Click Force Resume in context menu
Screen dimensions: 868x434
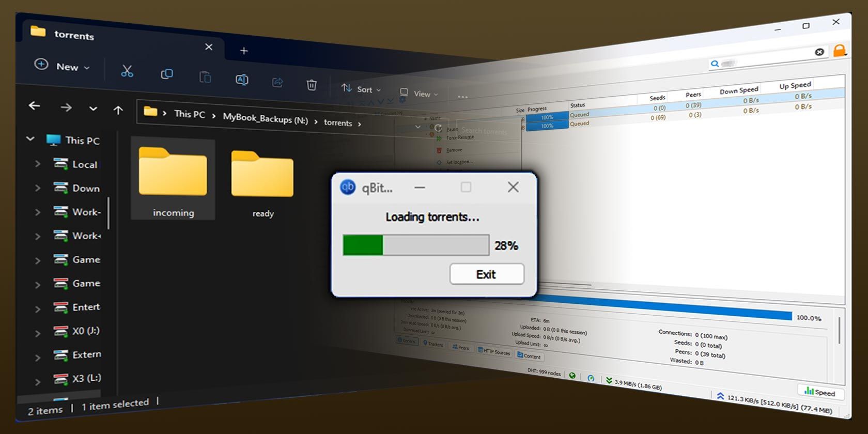click(460, 138)
